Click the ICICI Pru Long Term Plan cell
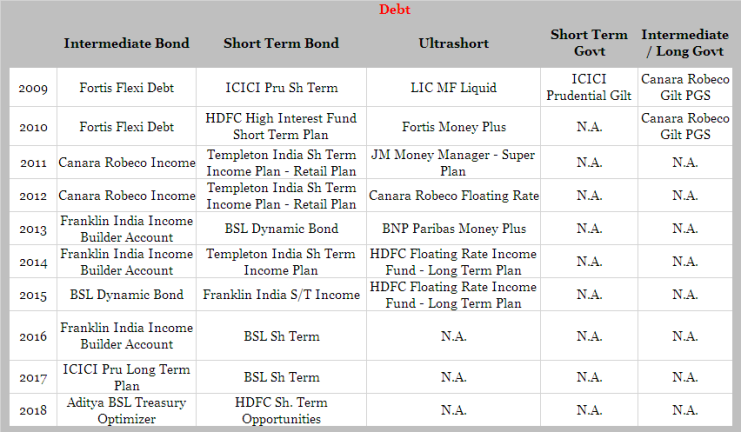The height and width of the screenshot is (432, 741). pos(127,377)
